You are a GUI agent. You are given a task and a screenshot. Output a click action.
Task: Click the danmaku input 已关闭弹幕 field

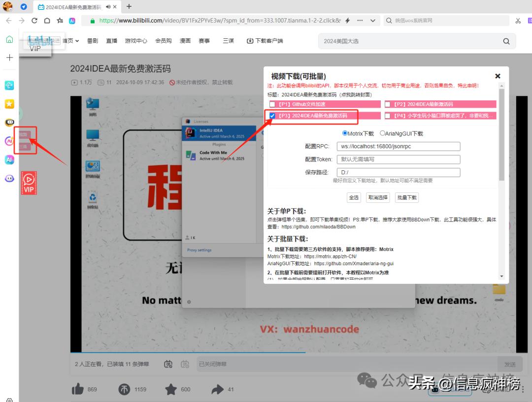(346, 364)
